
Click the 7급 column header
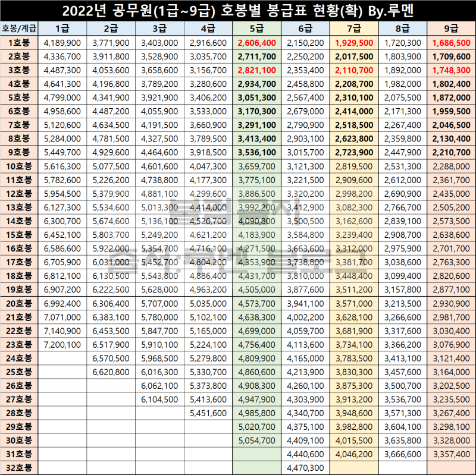(x=354, y=29)
